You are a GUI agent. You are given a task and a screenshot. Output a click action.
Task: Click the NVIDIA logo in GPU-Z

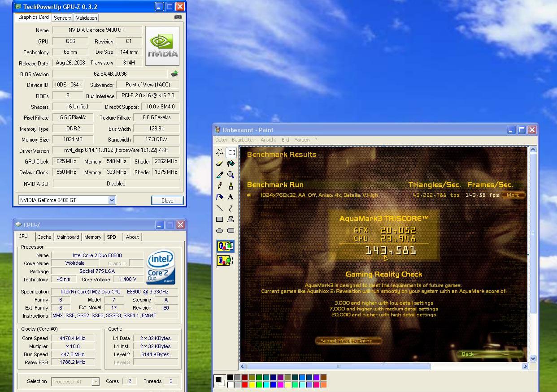[162, 46]
